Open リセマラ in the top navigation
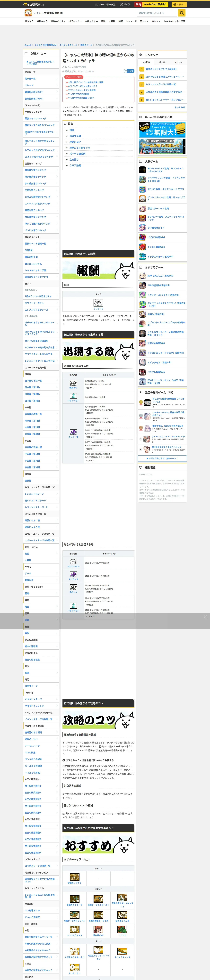Viewport: 210px width, 980px height. coord(29,21)
